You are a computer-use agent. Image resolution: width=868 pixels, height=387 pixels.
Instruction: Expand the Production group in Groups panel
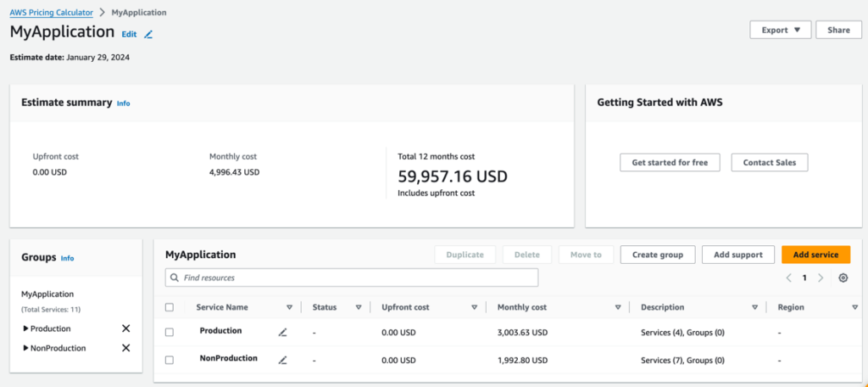coord(25,328)
